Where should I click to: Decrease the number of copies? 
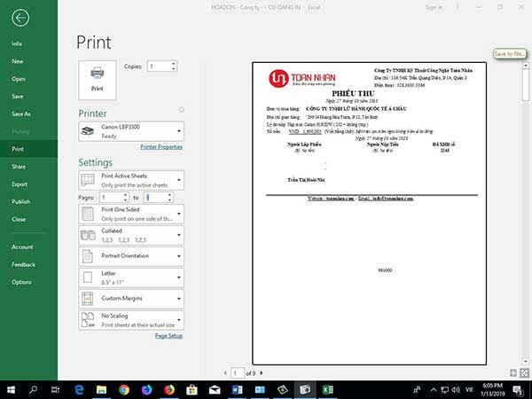174,69
